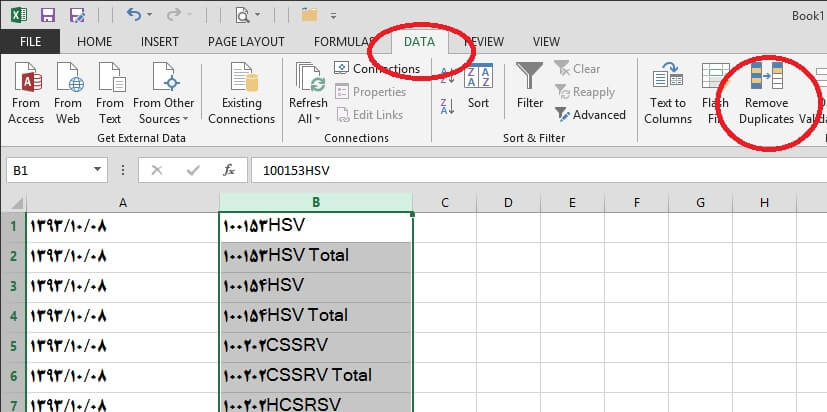Expand the Name Box dropdown arrow
This screenshot has height=412, width=827.
[97, 170]
